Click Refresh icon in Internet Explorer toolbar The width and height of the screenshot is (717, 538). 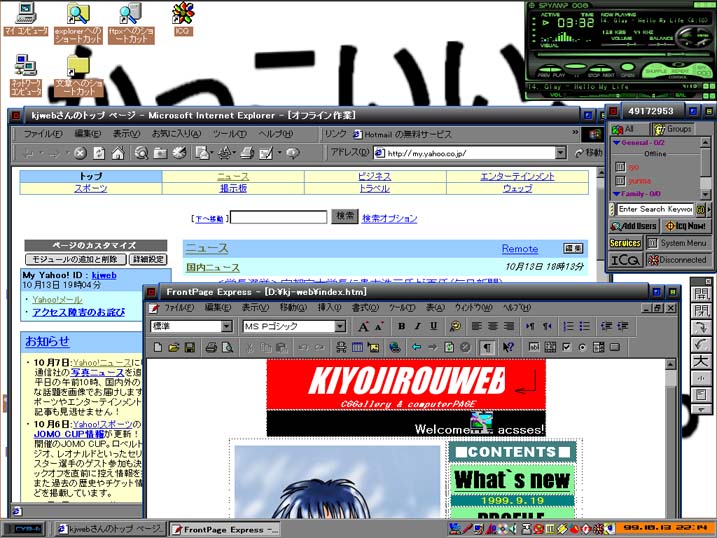(99, 153)
